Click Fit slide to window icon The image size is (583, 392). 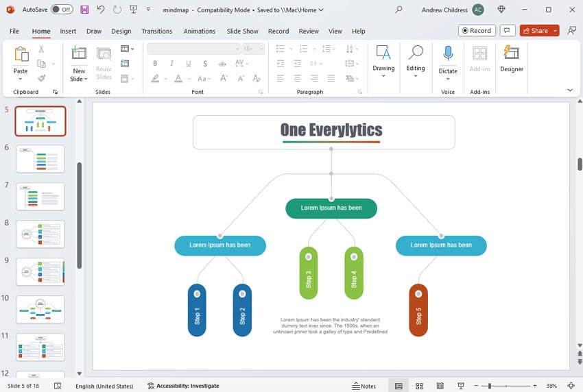click(x=571, y=386)
